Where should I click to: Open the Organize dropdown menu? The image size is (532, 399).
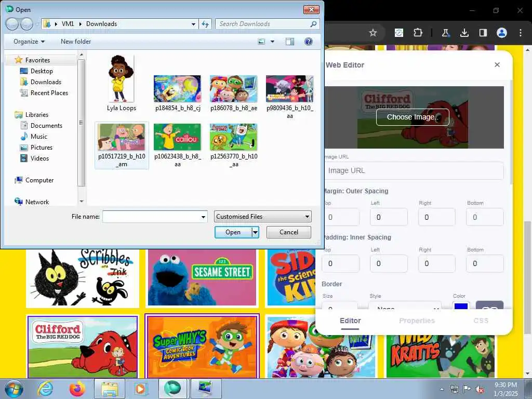[x=29, y=42]
